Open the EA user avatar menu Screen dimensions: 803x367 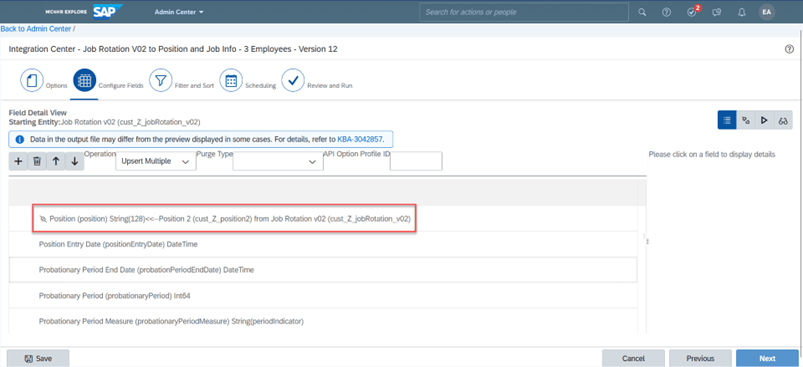click(767, 12)
